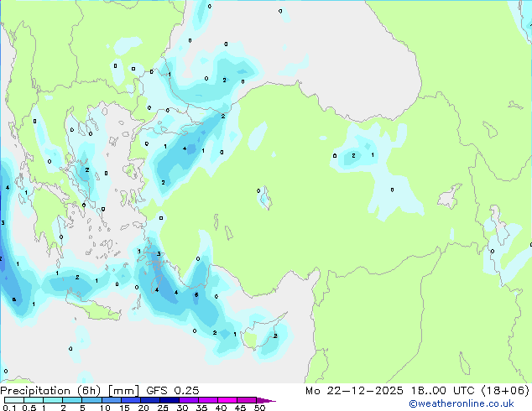Screen dimensions: 532x411
Task: Click the 30–35 mm purple legend swatch
Action: click(x=188, y=400)
